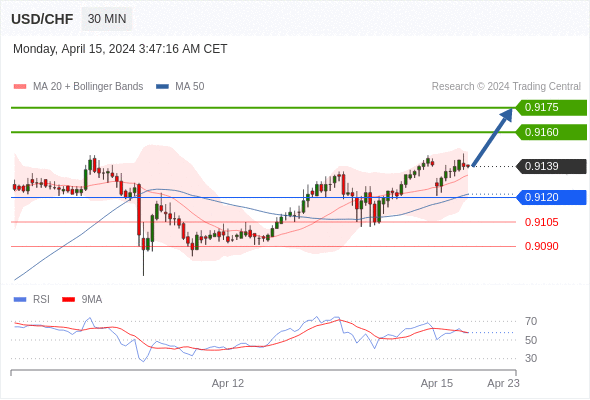Image resolution: width=590 pixels, height=400 pixels.
Task: Click the RSI legend swatch
Action: click(20, 300)
